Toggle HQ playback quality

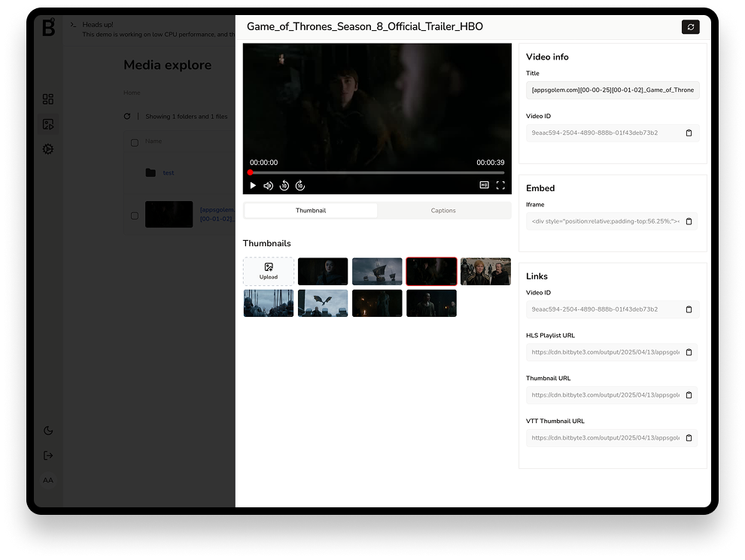(x=484, y=184)
